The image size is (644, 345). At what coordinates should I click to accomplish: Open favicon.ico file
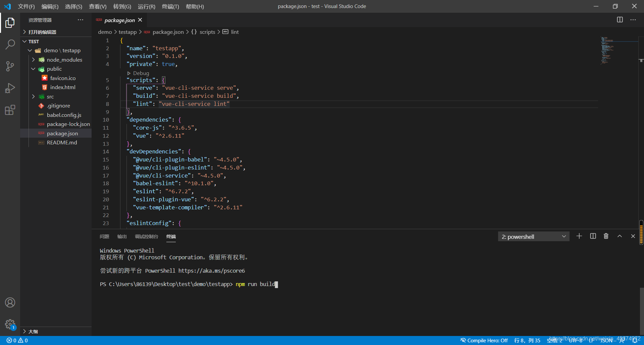pos(56,78)
